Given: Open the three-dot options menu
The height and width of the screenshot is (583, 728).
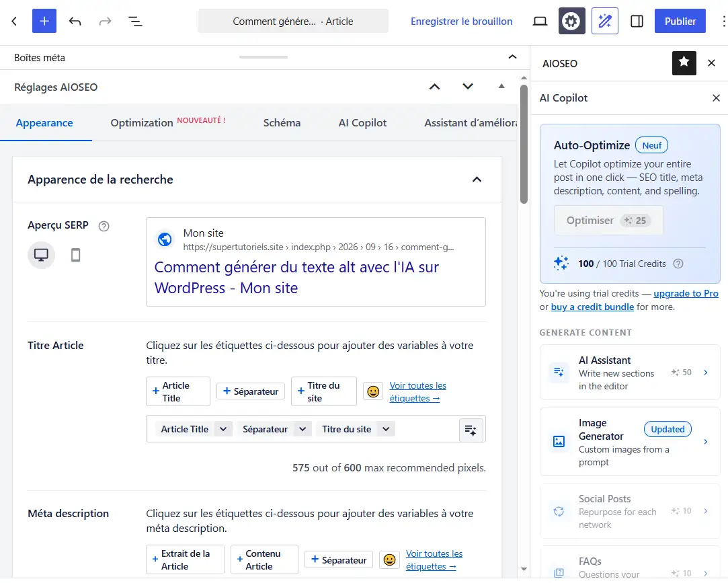Looking at the screenshot, I should [x=723, y=22].
